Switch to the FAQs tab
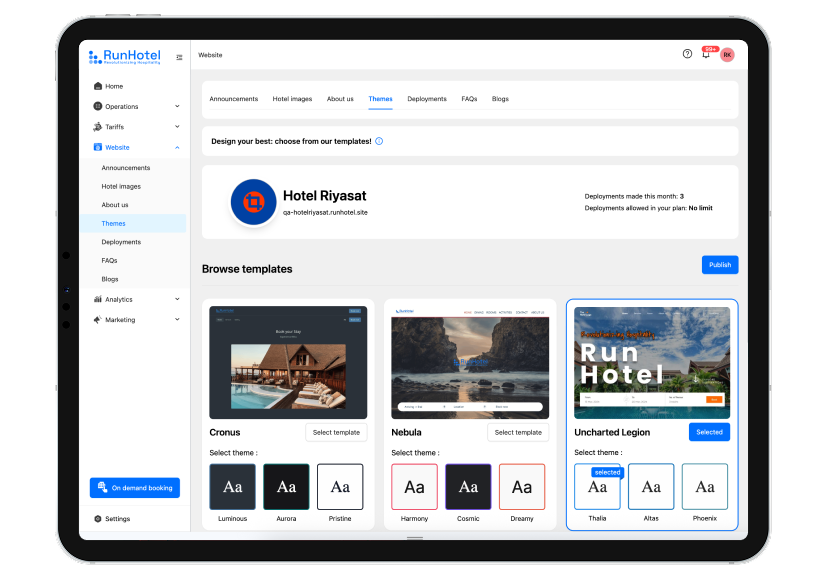 click(x=469, y=99)
